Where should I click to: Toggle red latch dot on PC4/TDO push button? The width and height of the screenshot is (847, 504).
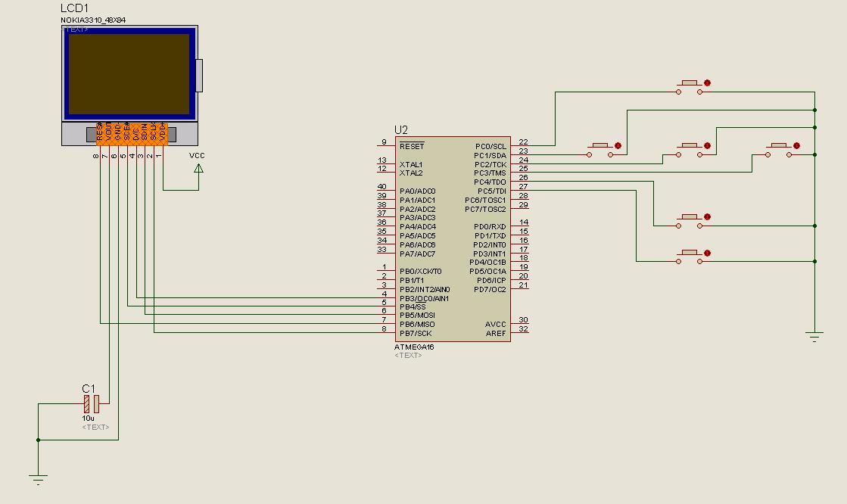tap(707, 216)
